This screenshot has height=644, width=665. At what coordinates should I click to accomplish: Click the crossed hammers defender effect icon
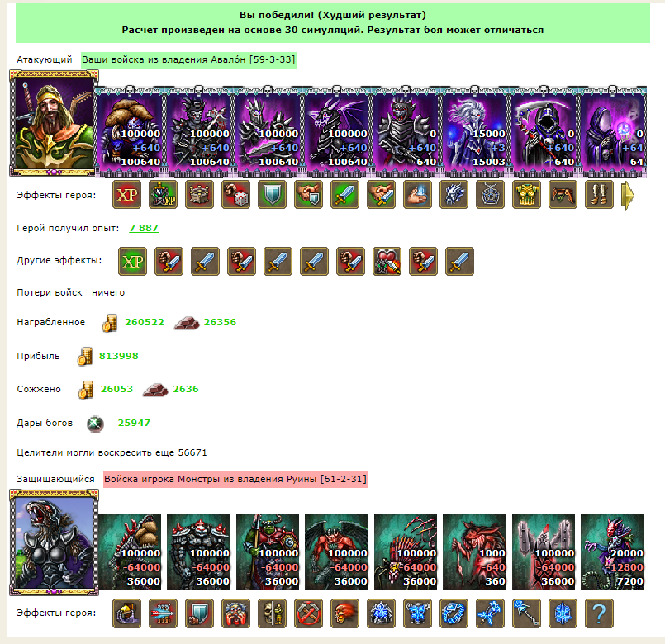click(308, 613)
